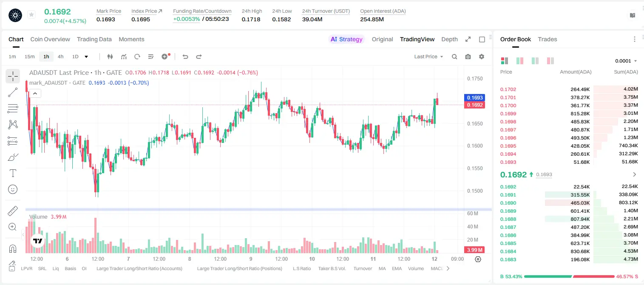644x285 pixels.
Task: Click the AI Strategy button
Action: (346, 39)
